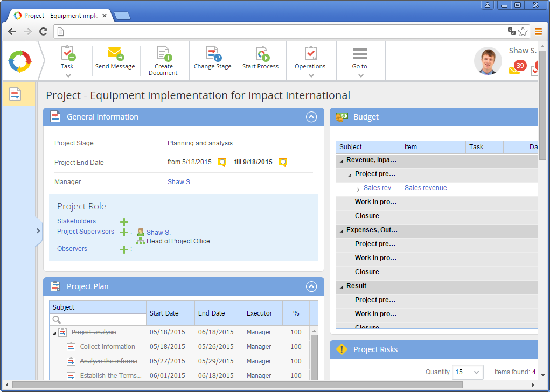Open a new browser tab
The height and width of the screenshot is (392, 550).
click(x=122, y=16)
